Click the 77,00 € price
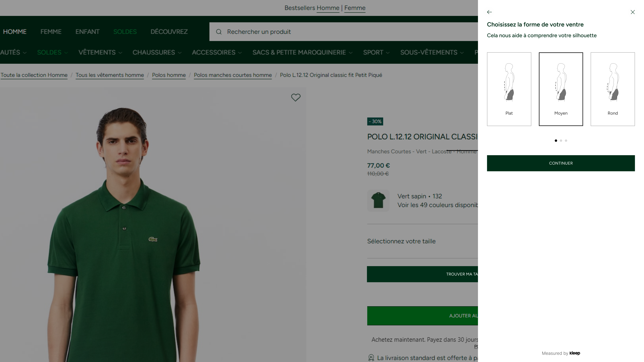Image resolution: width=644 pixels, height=362 pixels. point(379,165)
